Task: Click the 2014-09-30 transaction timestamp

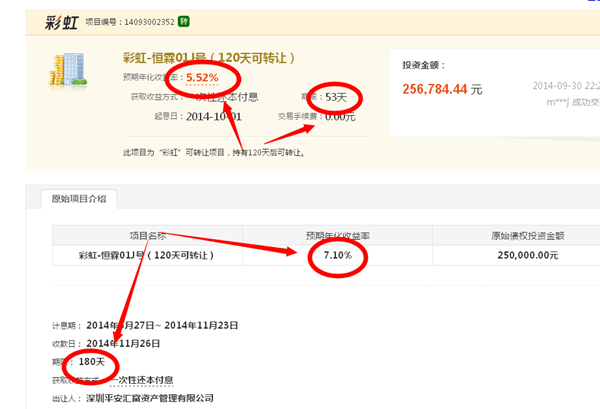Action: pyautogui.click(x=566, y=86)
